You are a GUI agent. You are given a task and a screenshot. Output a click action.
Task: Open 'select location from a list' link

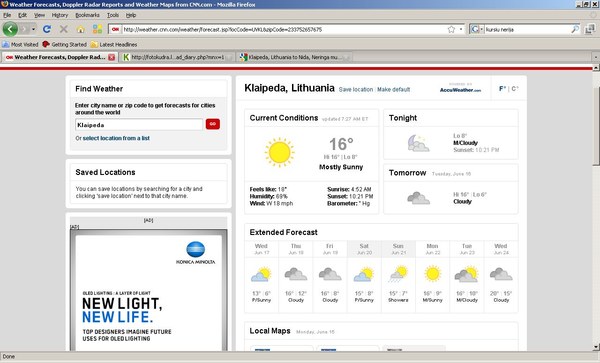[x=116, y=138]
